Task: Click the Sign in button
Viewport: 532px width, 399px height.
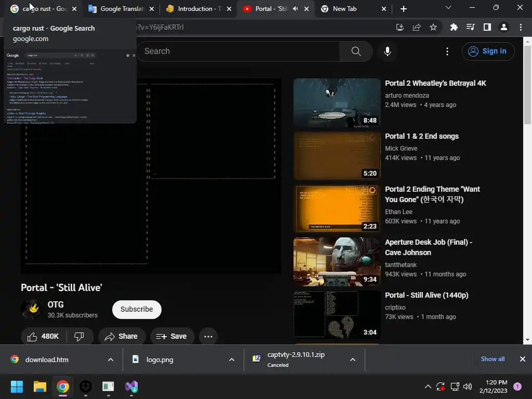Action: point(488,51)
